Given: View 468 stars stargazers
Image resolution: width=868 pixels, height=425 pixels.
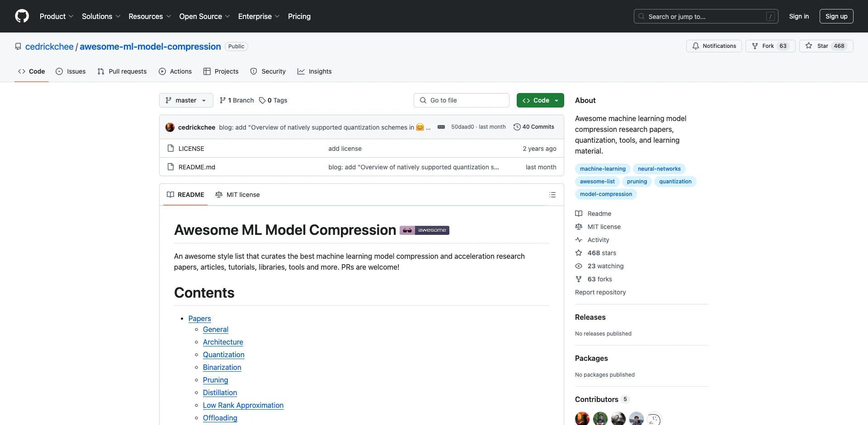Looking at the screenshot, I should point(596,253).
